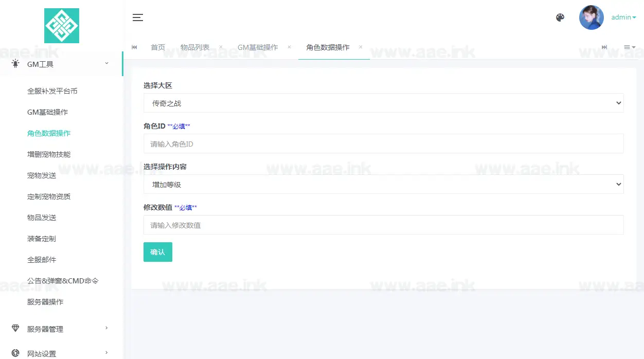The height and width of the screenshot is (359, 644).
Task: Open 宠物发送 in sidebar
Action: click(x=42, y=175)
